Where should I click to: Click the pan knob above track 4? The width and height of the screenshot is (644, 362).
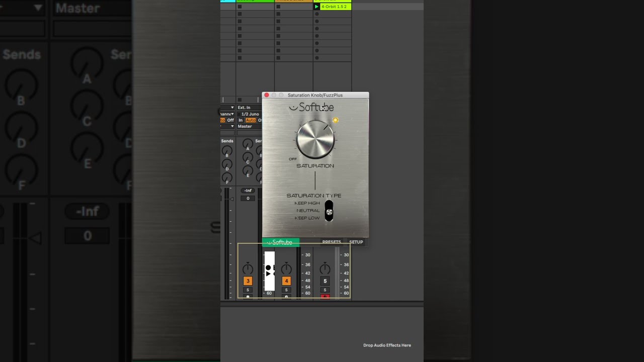point(286,268)
